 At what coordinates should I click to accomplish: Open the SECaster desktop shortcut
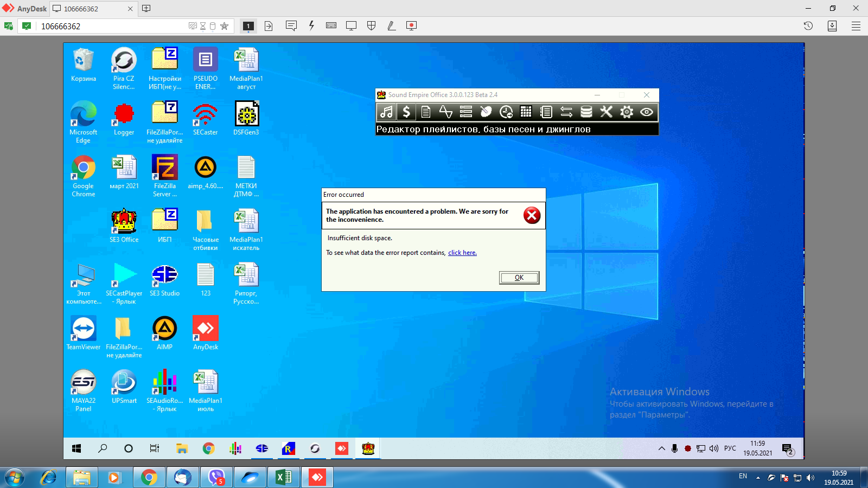205,120
